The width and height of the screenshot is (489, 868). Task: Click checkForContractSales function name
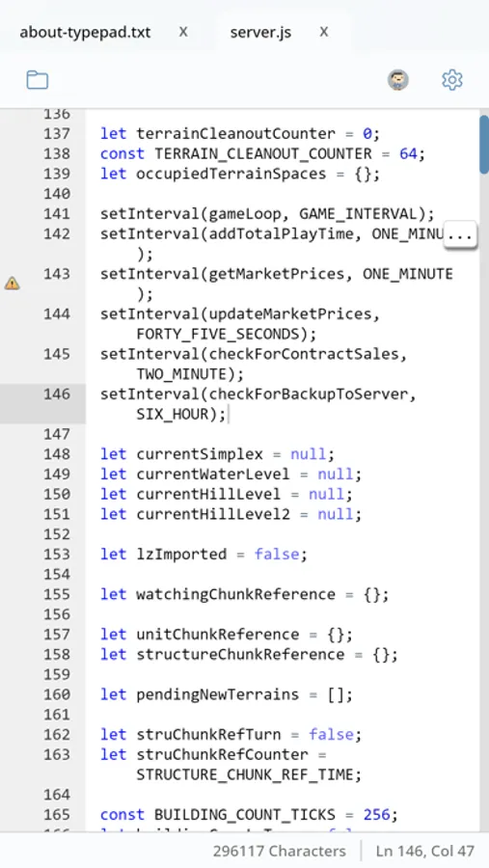[304, 354]
